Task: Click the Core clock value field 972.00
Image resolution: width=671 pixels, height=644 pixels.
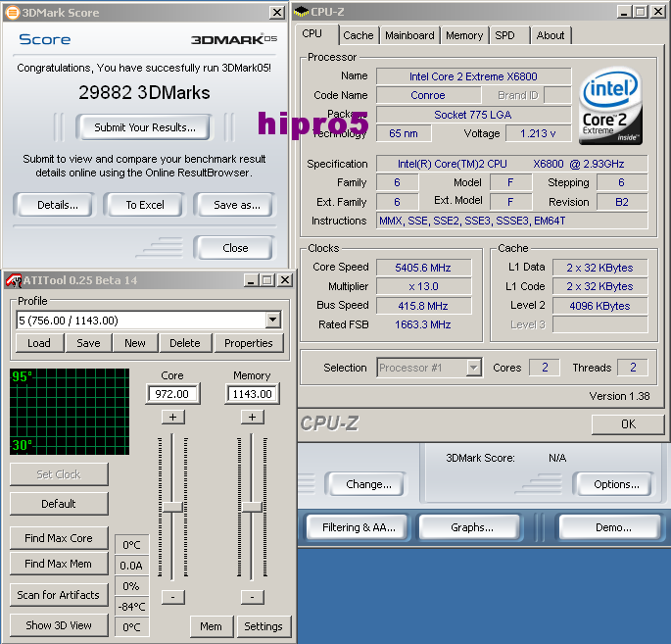Action: [x=172, y=394]
